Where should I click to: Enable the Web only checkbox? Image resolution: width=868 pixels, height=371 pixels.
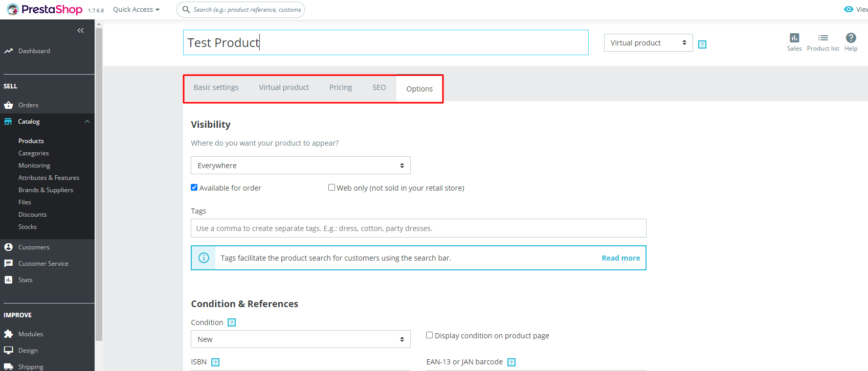point(331,188)
